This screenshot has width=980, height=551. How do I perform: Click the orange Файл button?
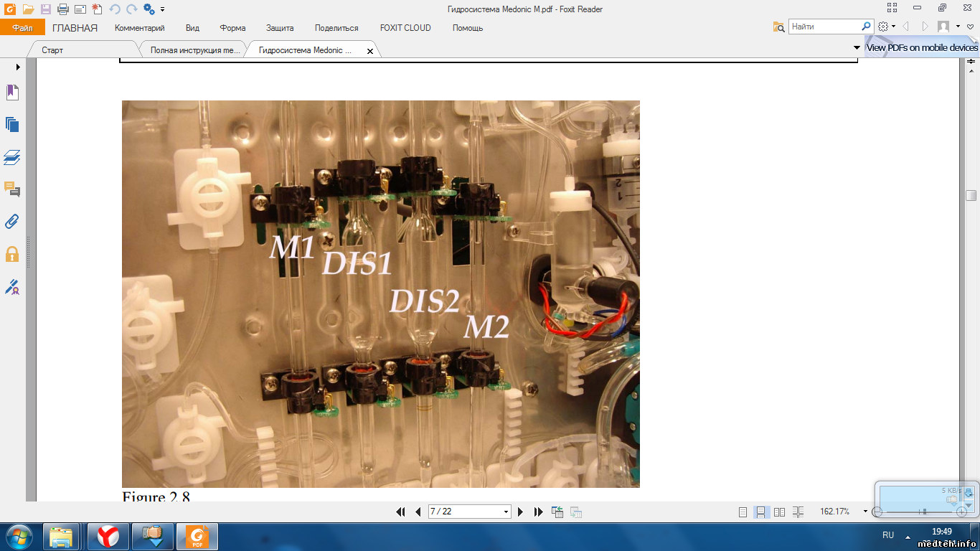(22, 28)
